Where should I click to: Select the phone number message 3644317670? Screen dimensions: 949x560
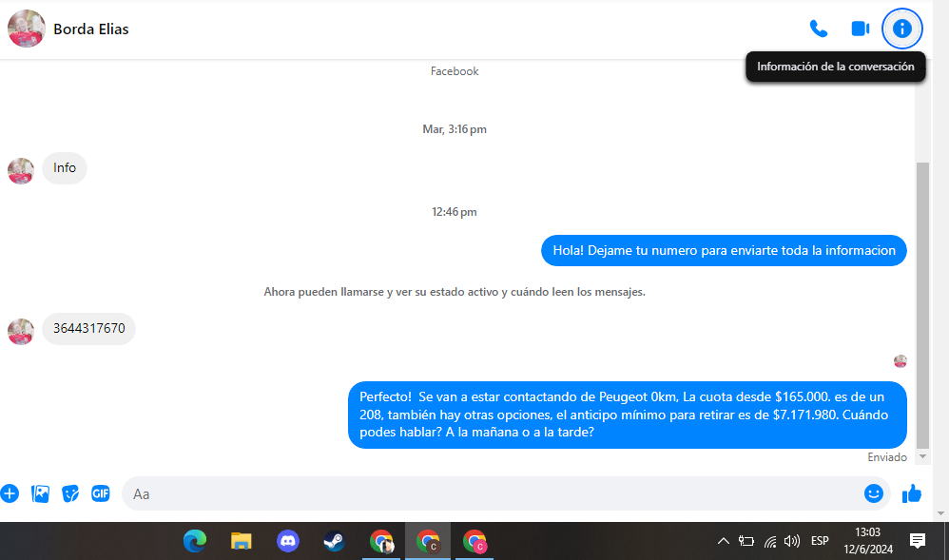pos(89,329)
